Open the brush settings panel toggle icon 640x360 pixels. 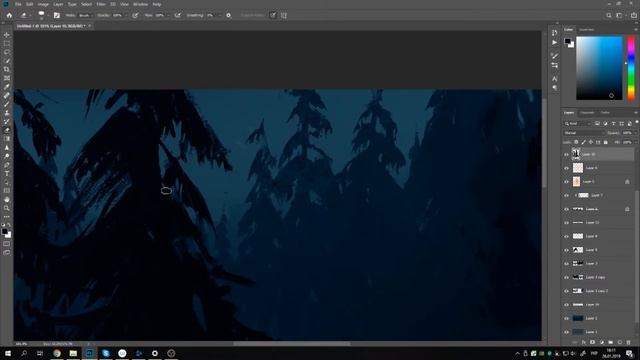57,15
